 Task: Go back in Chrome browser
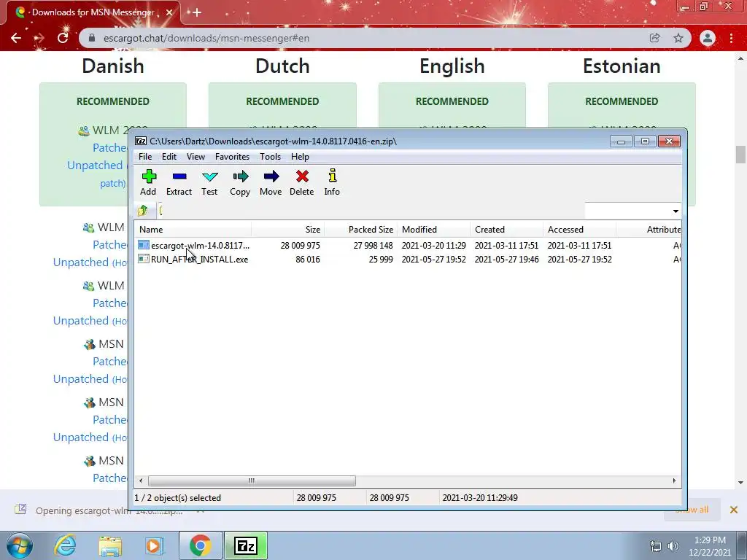(x=16, y=38)
